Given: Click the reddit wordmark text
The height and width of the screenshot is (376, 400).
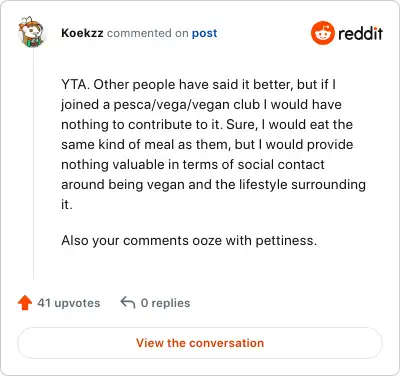Looking at the screenshot, I should [x=360, y=33].
